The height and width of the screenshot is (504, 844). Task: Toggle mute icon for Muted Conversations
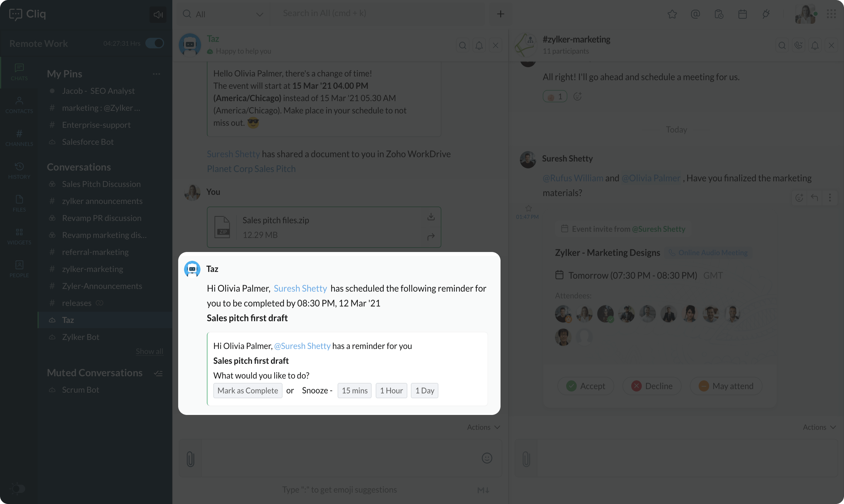coord(158,372)
